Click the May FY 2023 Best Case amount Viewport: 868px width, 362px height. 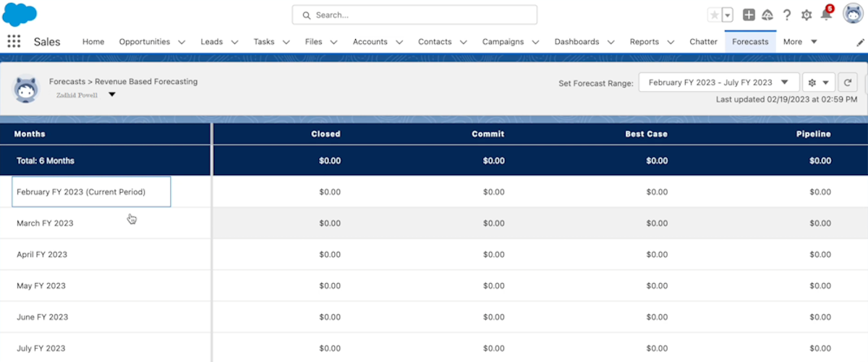pyautogui.click(x=658, y=285)
